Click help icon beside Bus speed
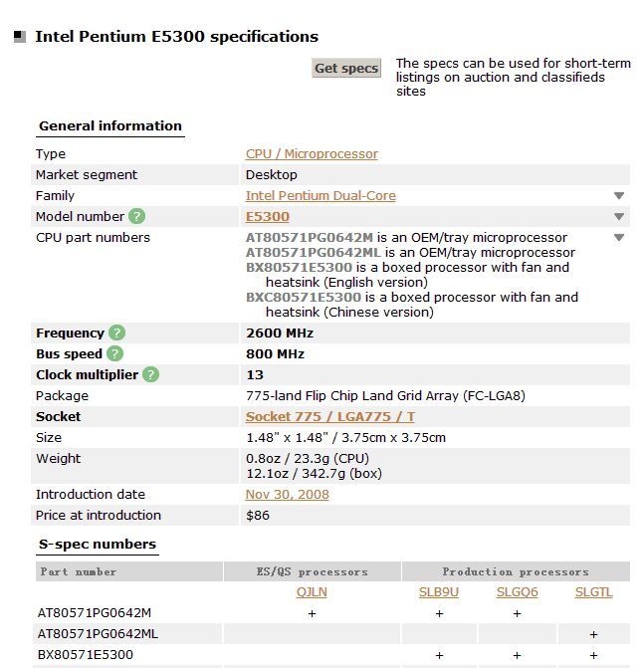This screenshot has height=668, width=644. (x=115, y=354)
